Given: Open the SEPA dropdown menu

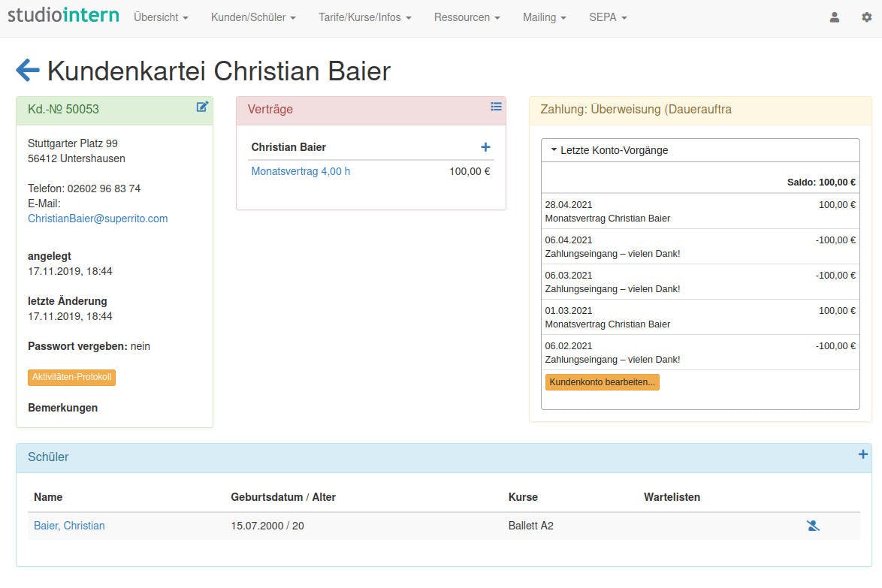Looking at the screenshot, I should pyautogui.click(x=608, y=17).
